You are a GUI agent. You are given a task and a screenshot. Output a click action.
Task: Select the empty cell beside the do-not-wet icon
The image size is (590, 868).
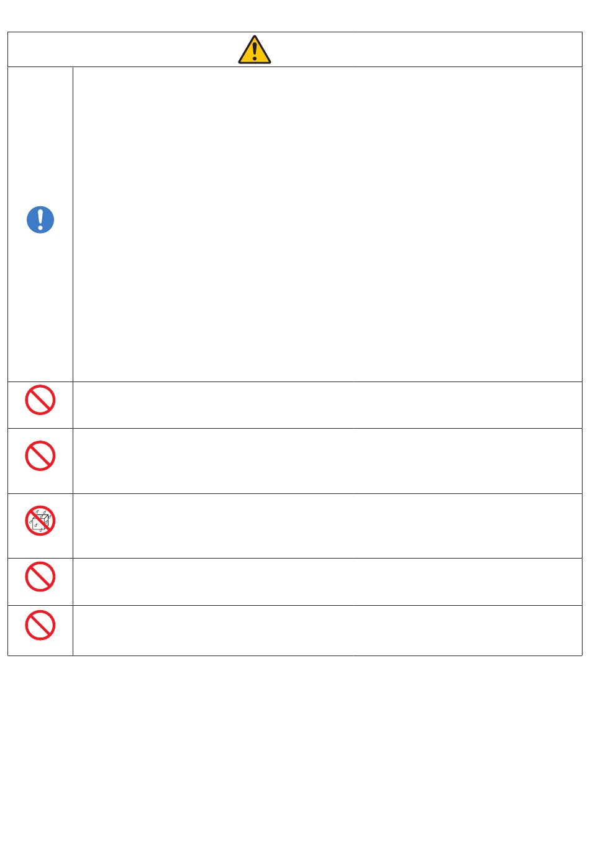tap(327, 526)
